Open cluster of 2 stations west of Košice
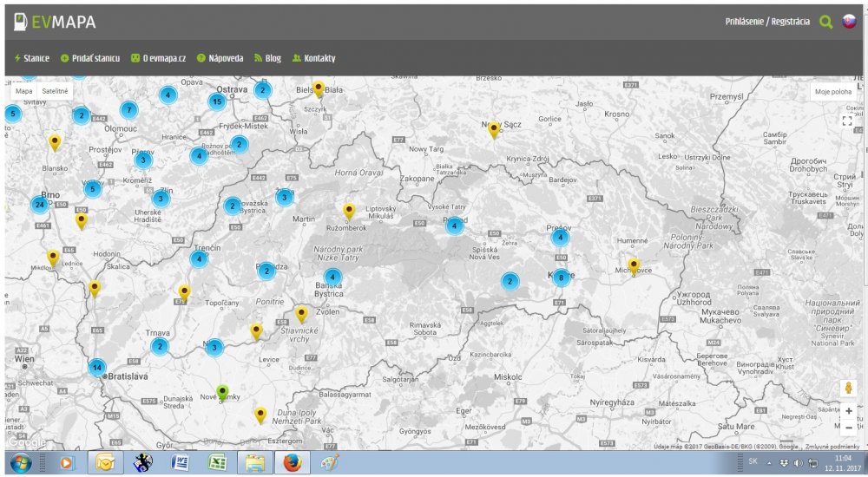Image resolution: width=868 pixels, height=477 pixels. [510, 281]
